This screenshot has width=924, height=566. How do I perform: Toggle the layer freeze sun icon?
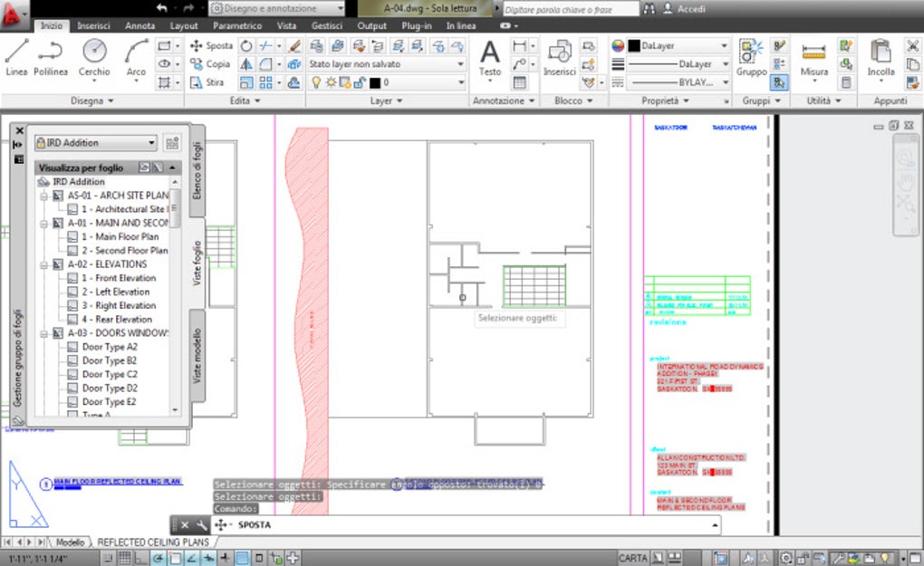pyautogui.click(x=331, y=82)
